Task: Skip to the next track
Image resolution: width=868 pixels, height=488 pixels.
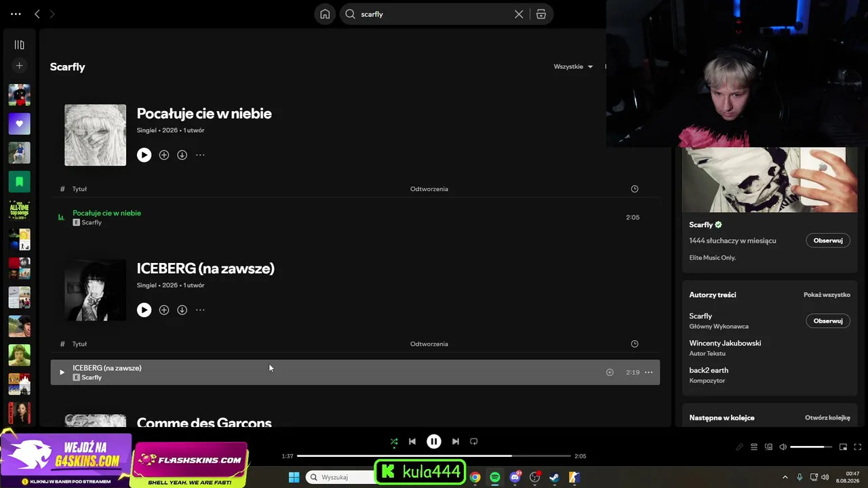Action: pos(456,441)
